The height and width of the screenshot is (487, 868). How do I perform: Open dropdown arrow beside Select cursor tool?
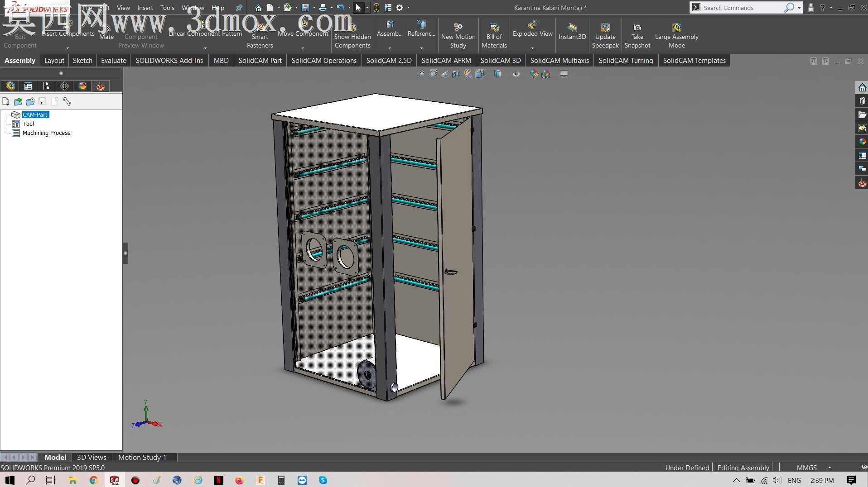pyautogui.click(x=367, y=8)
